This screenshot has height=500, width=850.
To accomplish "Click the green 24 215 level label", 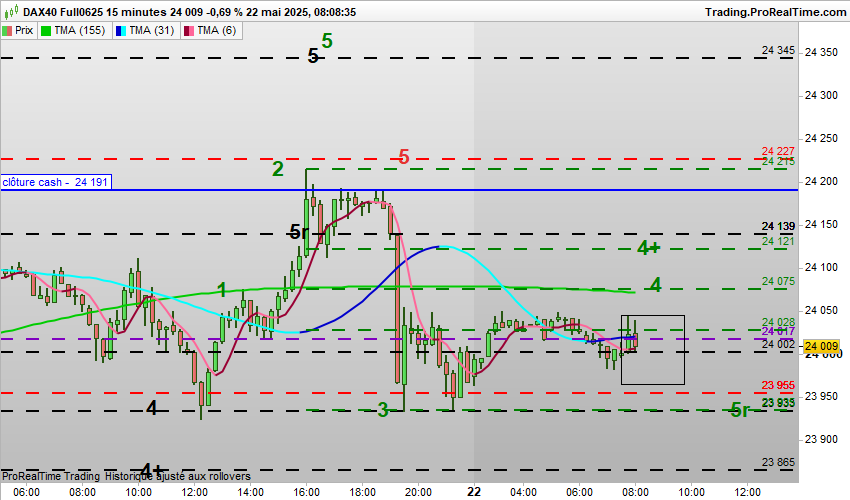I will [x=778, y=162].
